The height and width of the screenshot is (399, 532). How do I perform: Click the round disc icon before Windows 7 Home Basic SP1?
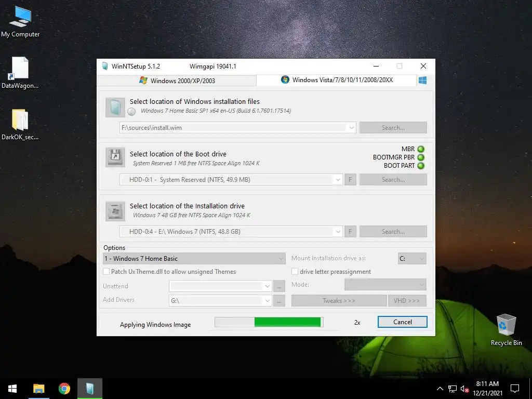[x=131, y=111]
